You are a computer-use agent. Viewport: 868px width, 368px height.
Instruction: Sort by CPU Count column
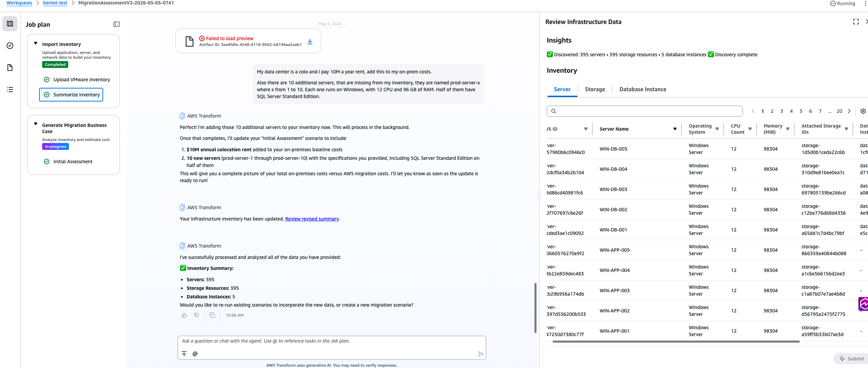(750, 129)
